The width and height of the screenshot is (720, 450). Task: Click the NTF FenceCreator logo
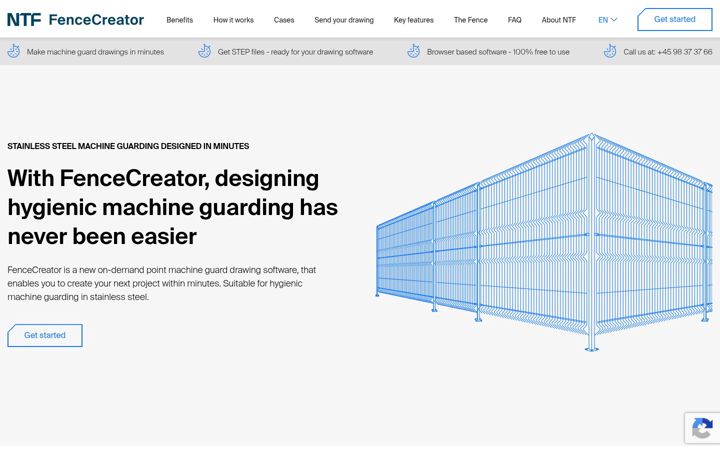click(x=75, y=20)
